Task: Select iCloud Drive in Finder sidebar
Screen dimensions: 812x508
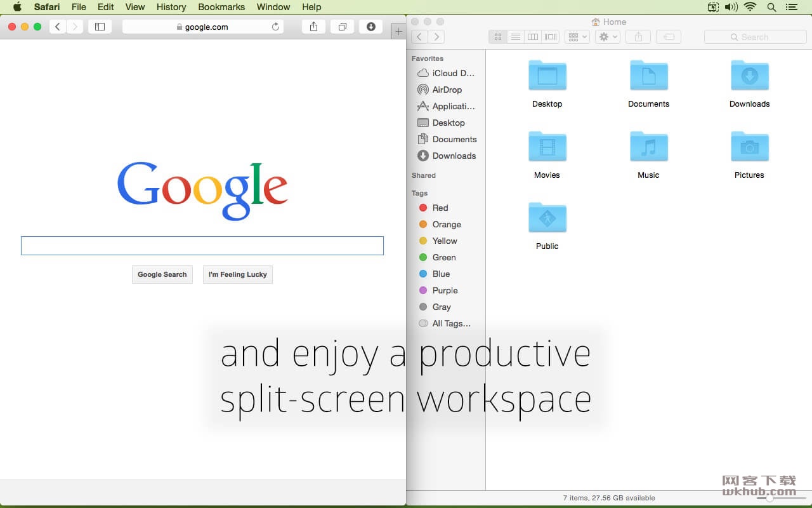Action: coord(447,73)
